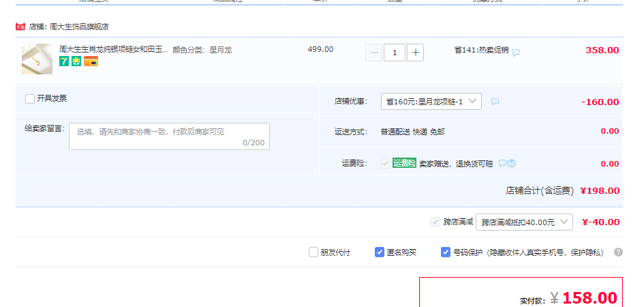Click the 卖家赠送，退换货可赔 text
The image size is (644, 307).
(x=456, y=164)
